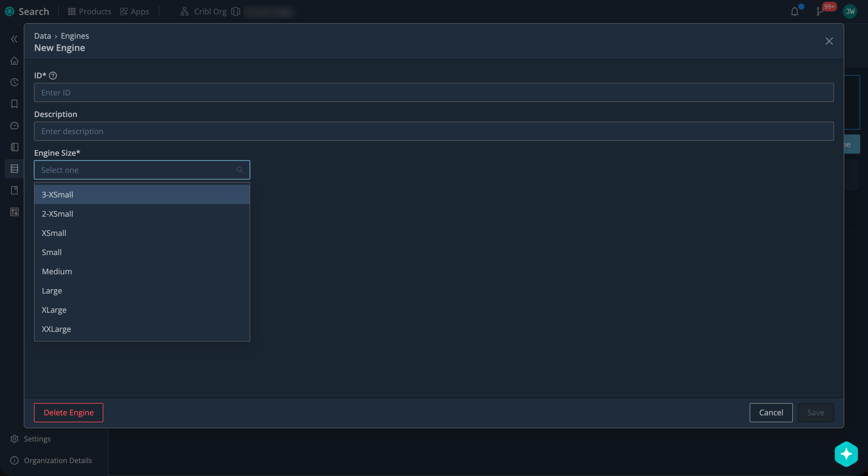Open the AI assistant sparkle button
868x476 pixels.
tap(846, 454)
